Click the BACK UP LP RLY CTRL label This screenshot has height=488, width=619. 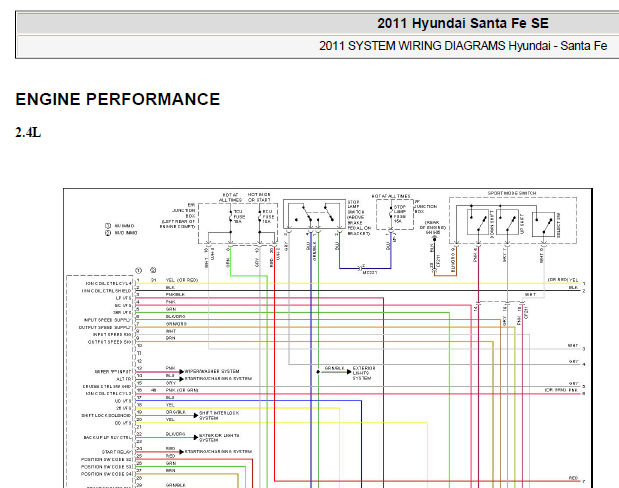[104, 438]
